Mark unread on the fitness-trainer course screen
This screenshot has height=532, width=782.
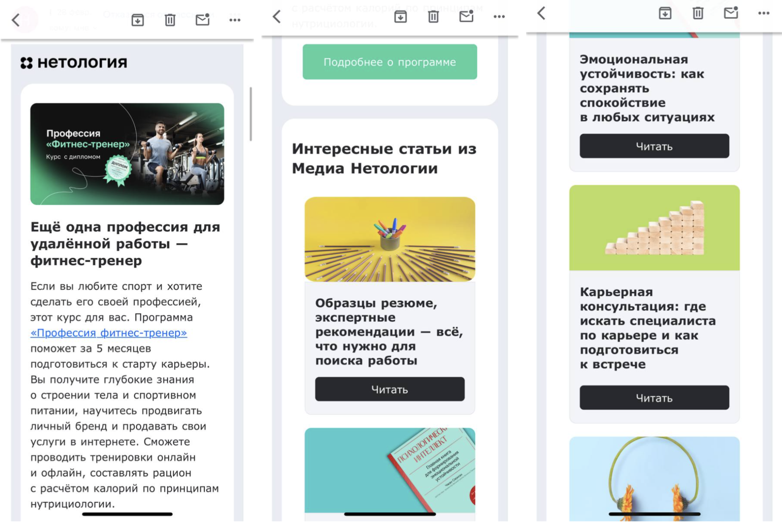[202, 19]
